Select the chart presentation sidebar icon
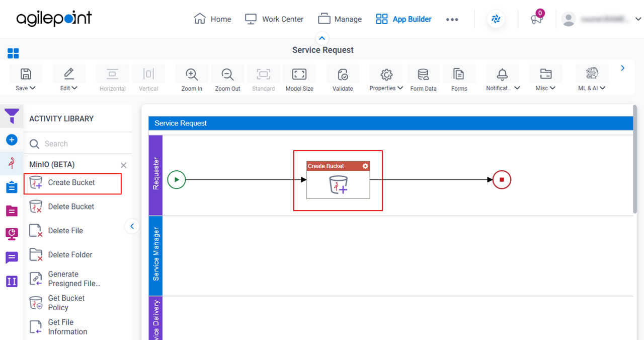This screenshot has height=340, width=644. point(12,234)
